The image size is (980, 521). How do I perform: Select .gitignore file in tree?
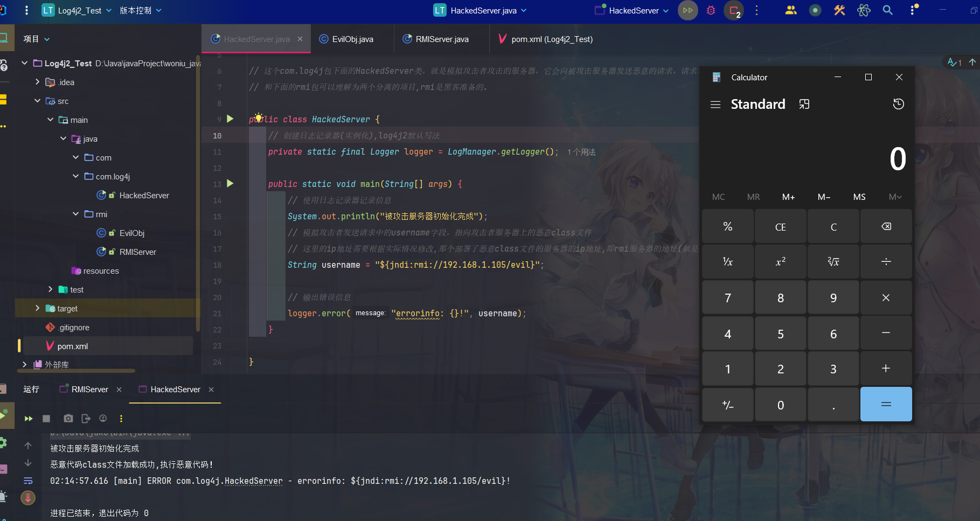74,327
